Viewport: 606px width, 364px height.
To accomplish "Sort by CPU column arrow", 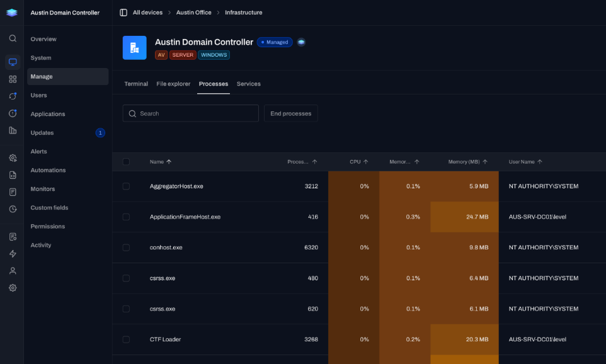I will tap(365, 162).
